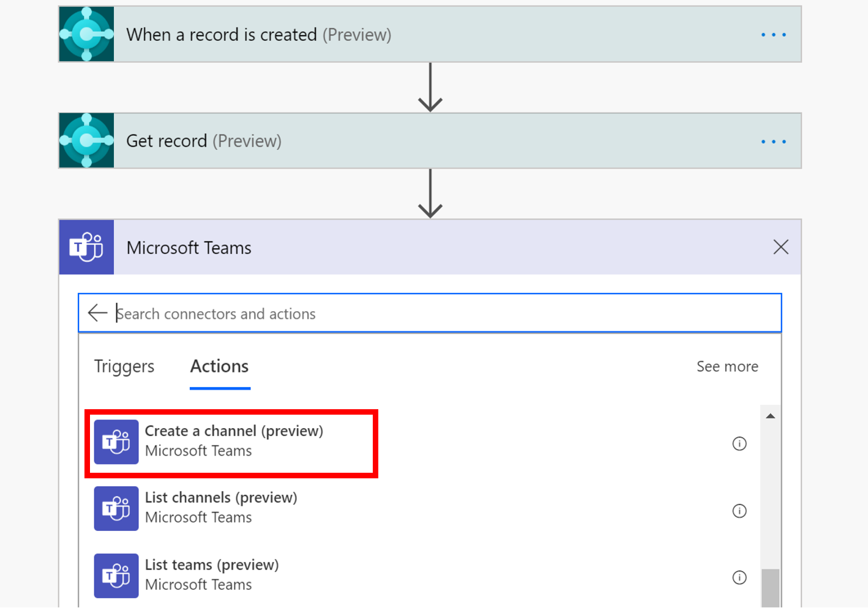Switch to the Triggers tab
This screenshot has height=608, width=868.
coord(124,366)
